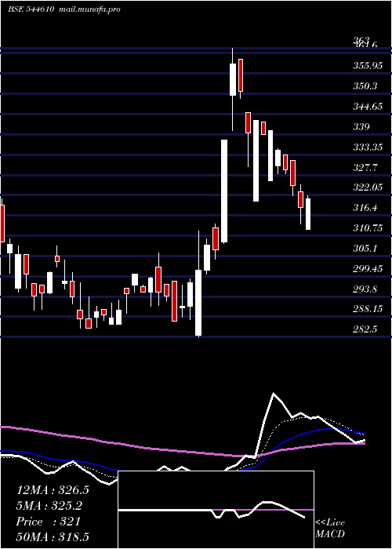Click the 310.75 price axis label

368,228
